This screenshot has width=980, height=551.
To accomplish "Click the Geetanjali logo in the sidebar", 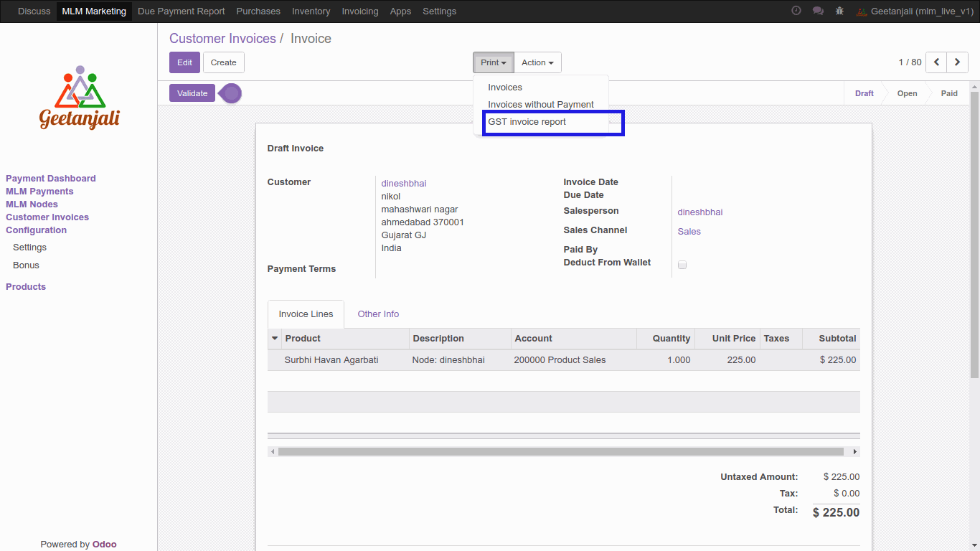I will coord(79,98).
